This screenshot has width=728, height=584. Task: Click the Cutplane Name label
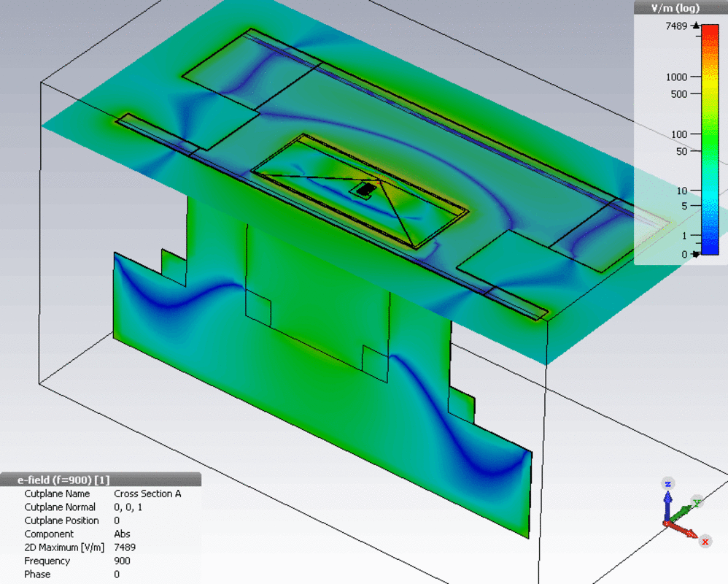click(x=57, y=494)
